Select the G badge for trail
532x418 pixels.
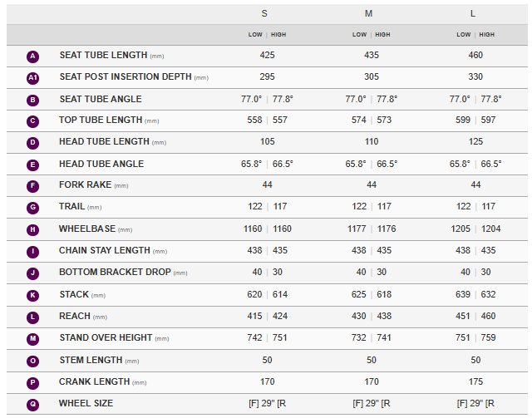32,208
